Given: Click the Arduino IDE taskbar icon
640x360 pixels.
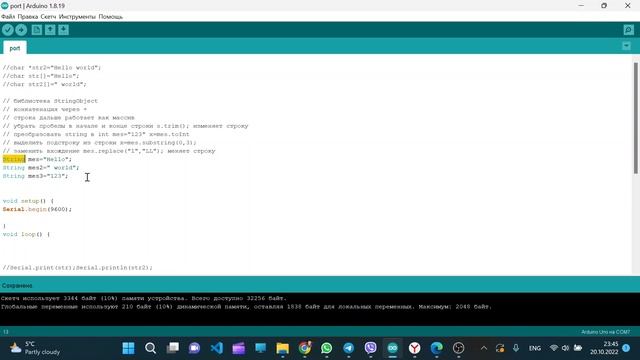Looking at the screenshot, I should [393, 348].
